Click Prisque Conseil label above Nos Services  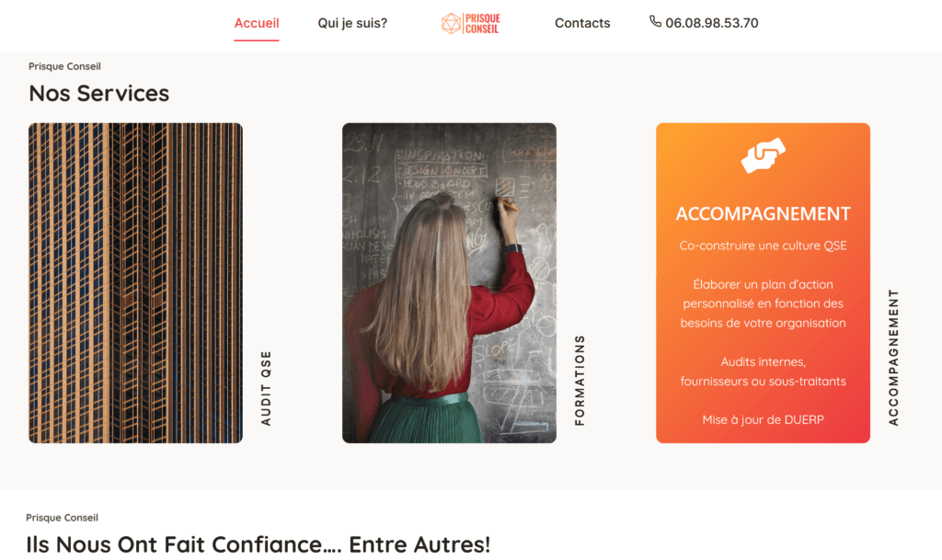click(64, 66)
